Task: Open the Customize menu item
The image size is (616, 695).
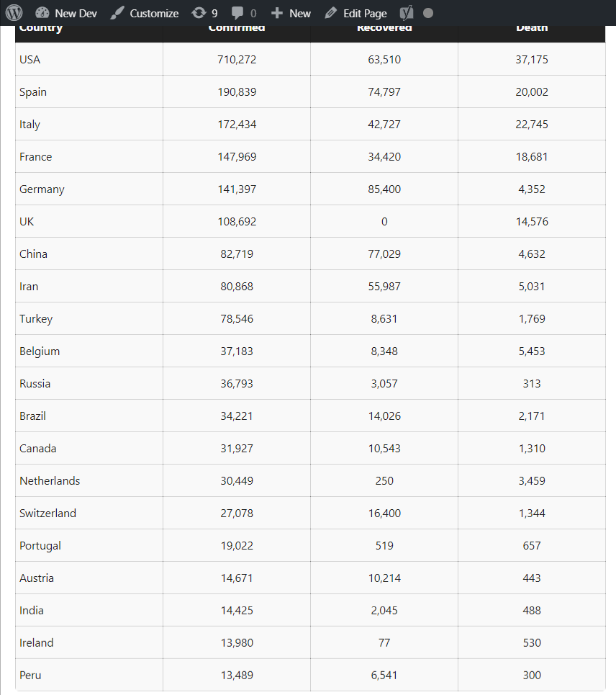Action: coord(154,13)
